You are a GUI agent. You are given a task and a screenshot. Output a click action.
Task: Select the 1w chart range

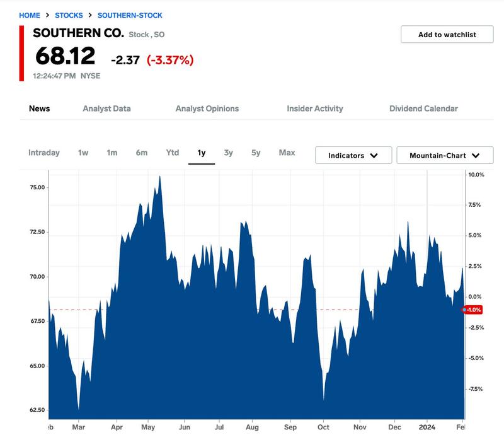click(x=83, y=153)
